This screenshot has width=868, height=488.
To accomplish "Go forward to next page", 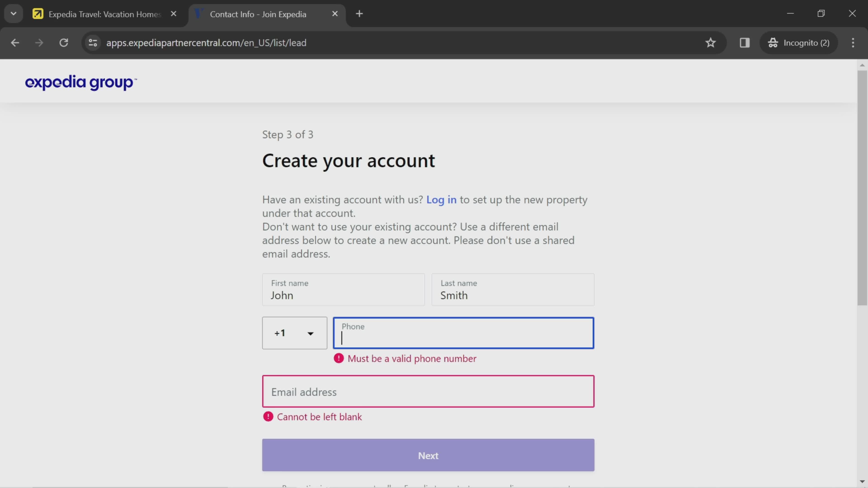I will 39,43.
